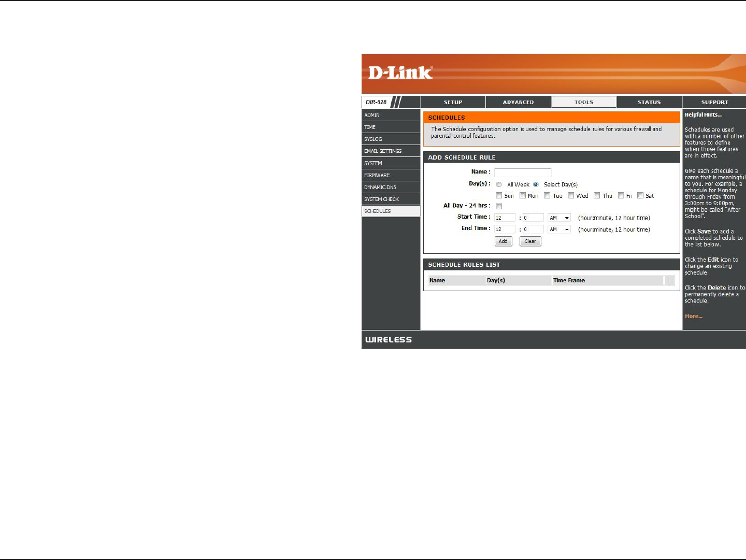Enable the Wed day checkbox

[x=571, y=195]
